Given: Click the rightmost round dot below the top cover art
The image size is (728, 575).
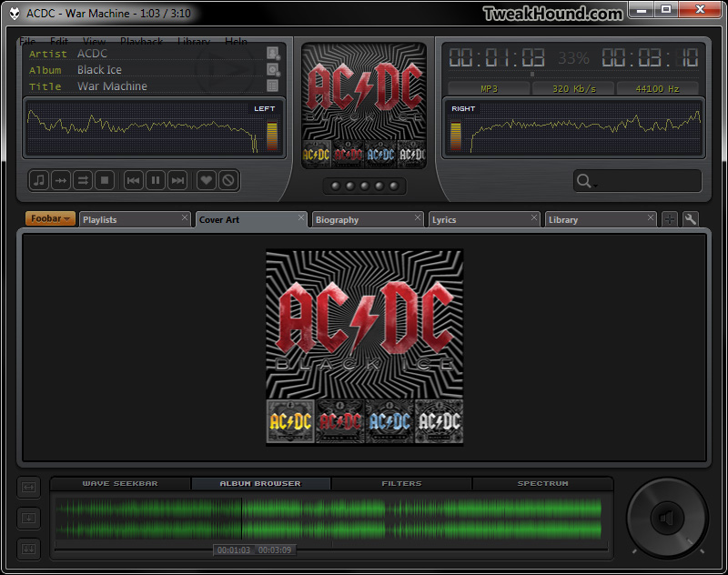Looking at the screenshot, I should [x=394, y=187].
